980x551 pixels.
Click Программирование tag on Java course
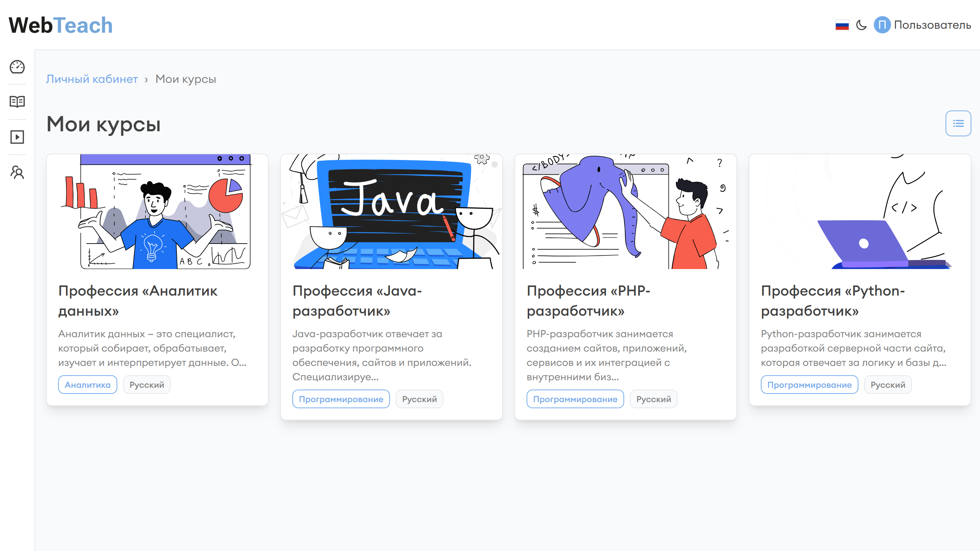(341, 399)
